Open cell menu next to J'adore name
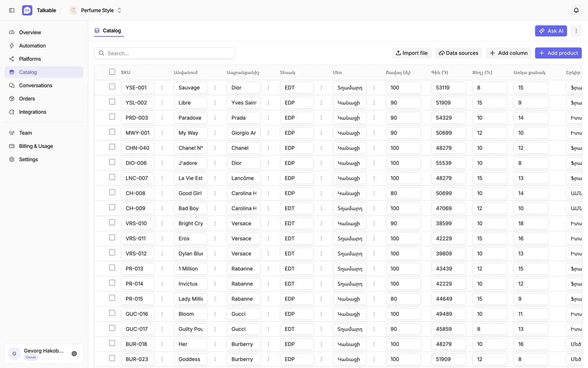The height and width of the screenshot is (368, 588). point(215,163)
